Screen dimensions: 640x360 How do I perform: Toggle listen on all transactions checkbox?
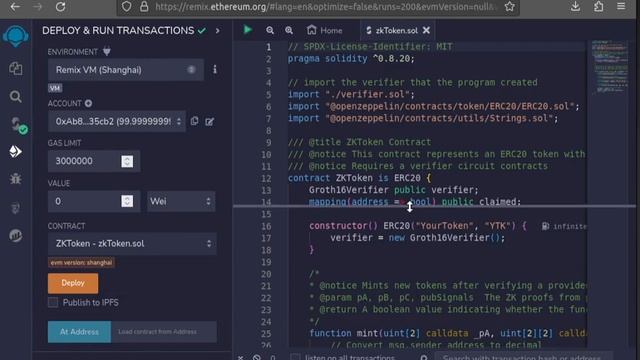point(295,357)
